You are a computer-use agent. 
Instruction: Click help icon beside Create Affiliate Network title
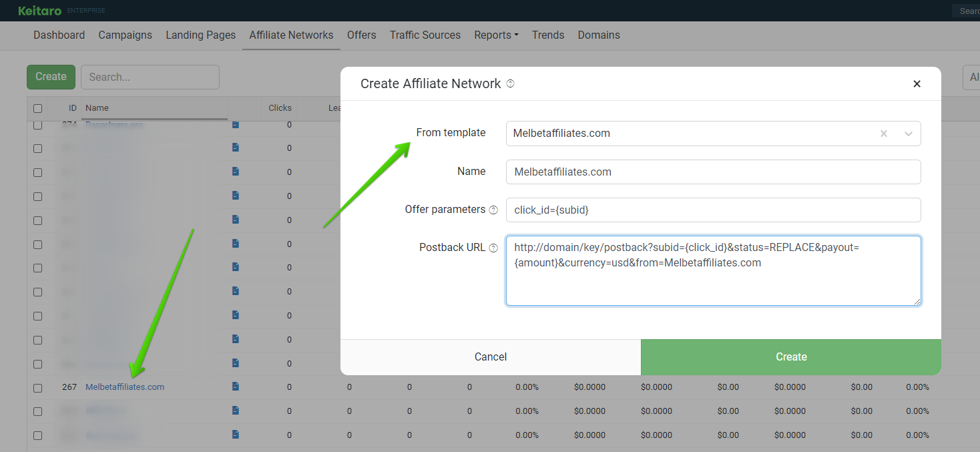pyautogui.click(x=511, y=83)
